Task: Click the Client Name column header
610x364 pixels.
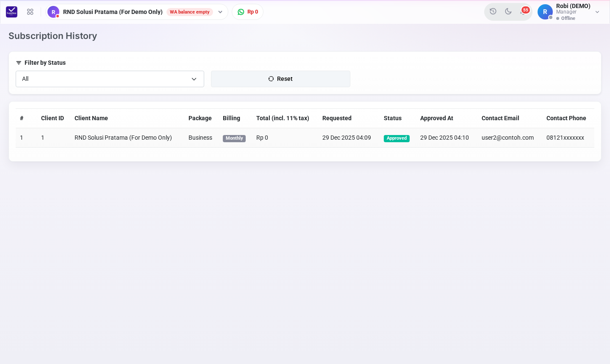Action: point(91,118)
